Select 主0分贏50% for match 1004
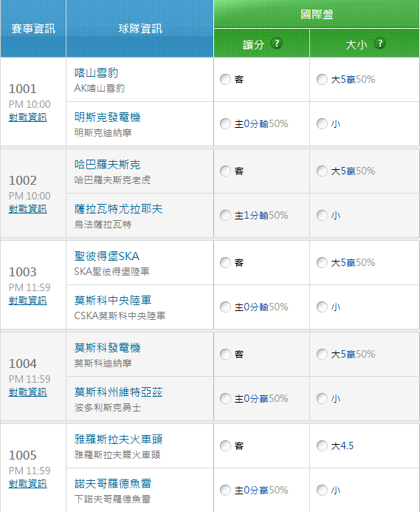This screenshot has height=512, width=420. [x=225, y=399]
